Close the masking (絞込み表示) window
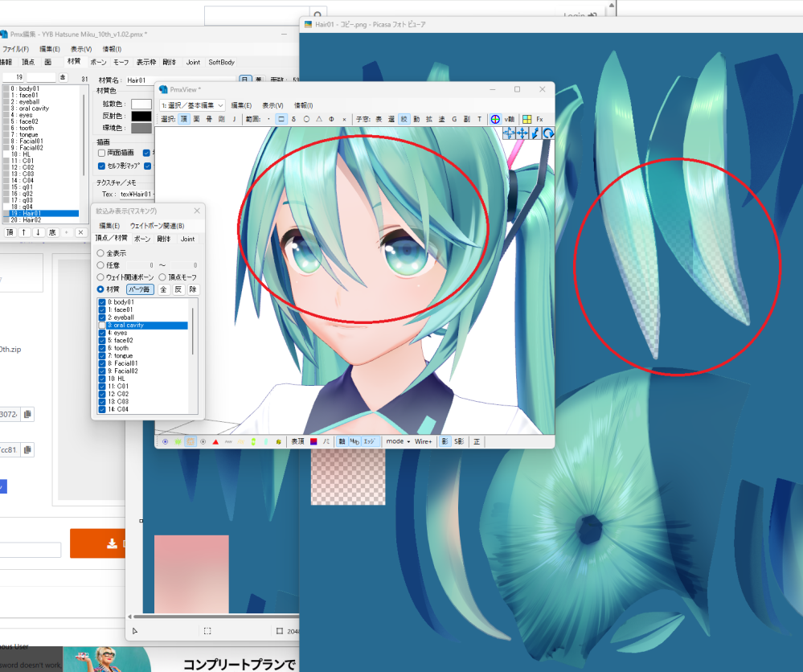This screenshot has height=672, width=803. point(197,211)
